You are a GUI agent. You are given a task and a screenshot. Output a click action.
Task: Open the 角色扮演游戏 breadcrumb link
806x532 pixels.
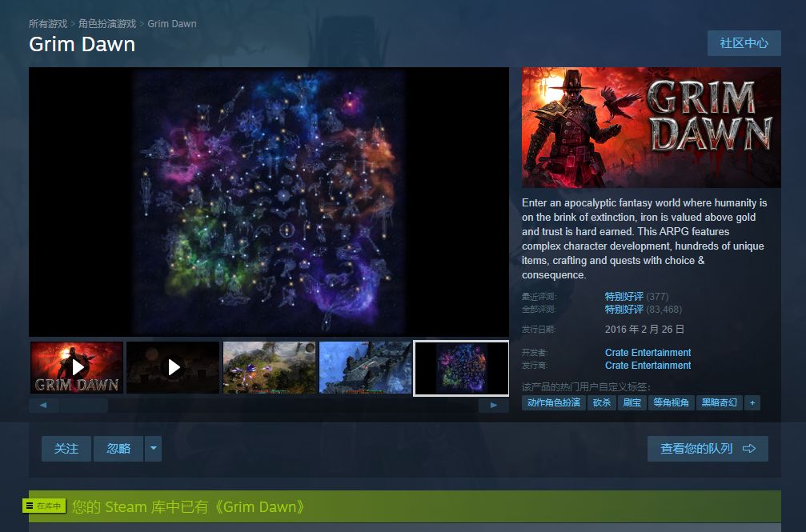pyautogui.click(x=107, y=24)
